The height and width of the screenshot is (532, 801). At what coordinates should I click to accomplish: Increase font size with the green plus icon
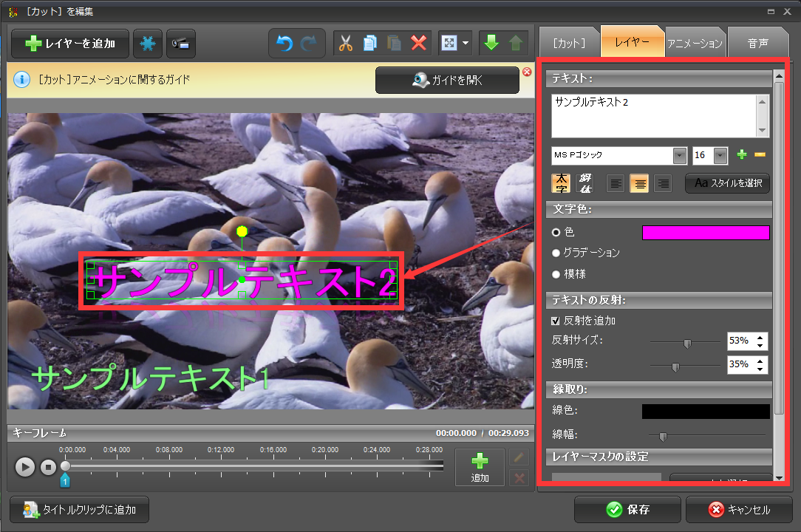(x=741, y=154)
